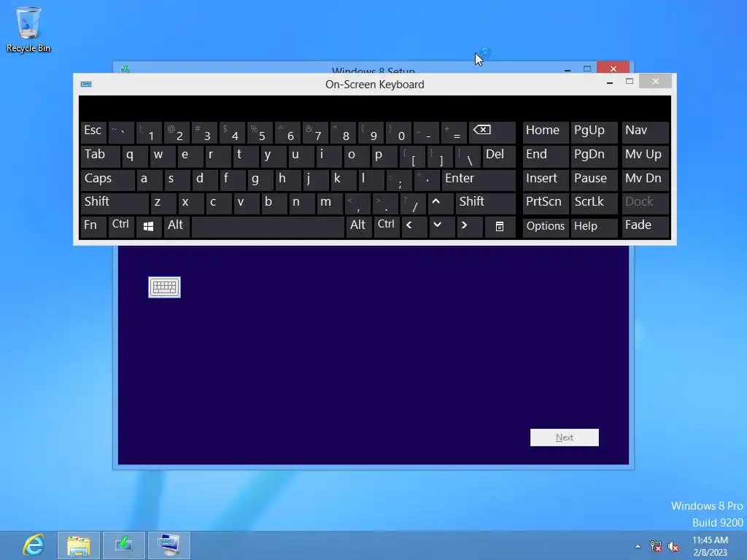
Task: Click the PgUp key
Action: click(594, 132)
